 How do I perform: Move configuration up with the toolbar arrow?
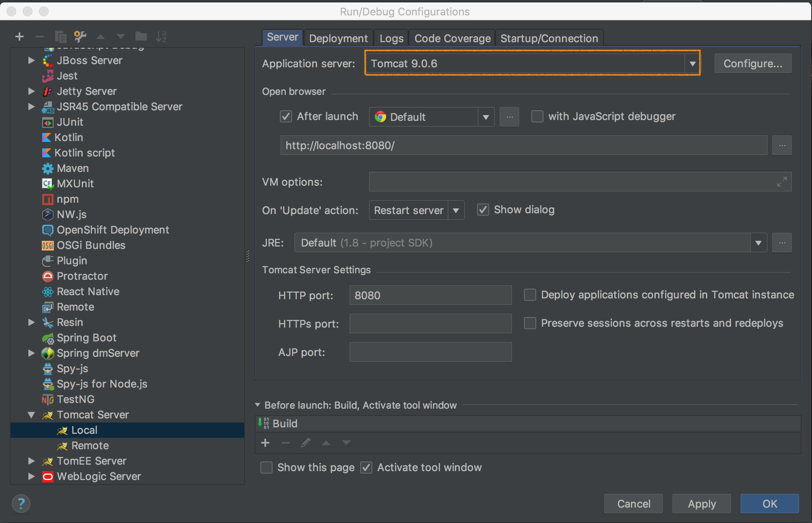pos(101,37)
